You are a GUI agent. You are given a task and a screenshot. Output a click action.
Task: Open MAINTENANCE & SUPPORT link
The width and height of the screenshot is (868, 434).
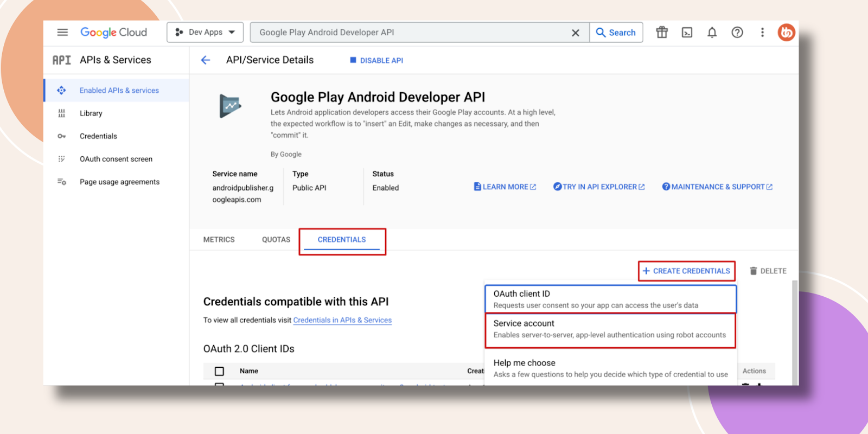pos(717,187)
